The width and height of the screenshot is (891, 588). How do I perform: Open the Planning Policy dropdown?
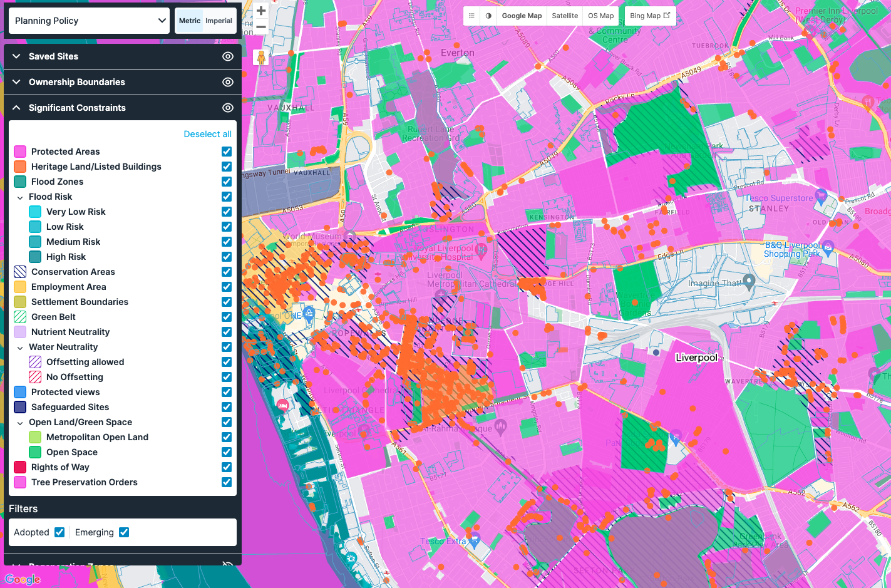tap(89, 21)
